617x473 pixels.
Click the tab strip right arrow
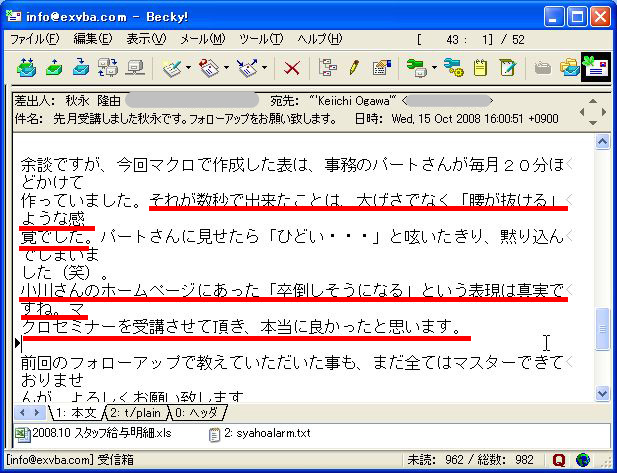pyautogui.click(x=37, y=412)
